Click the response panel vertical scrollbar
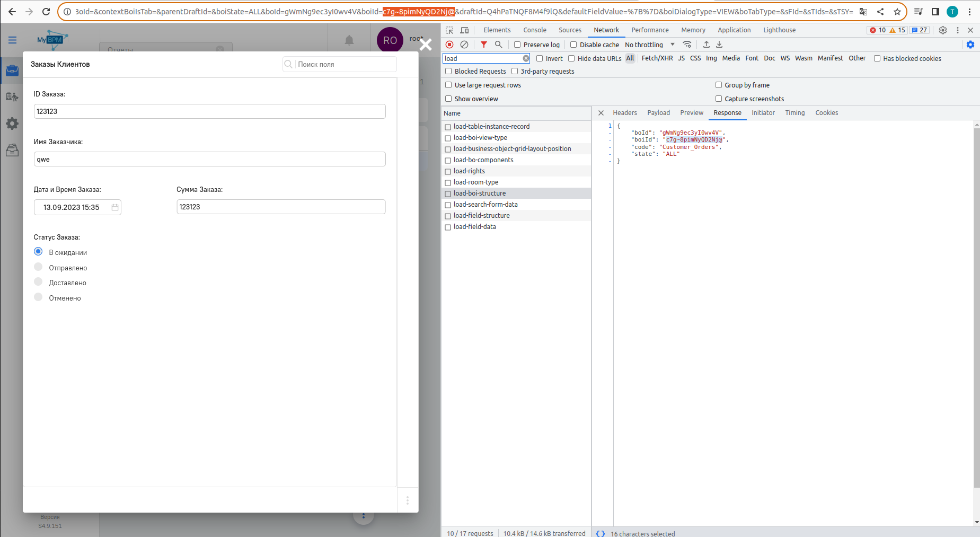 [976, 307]
